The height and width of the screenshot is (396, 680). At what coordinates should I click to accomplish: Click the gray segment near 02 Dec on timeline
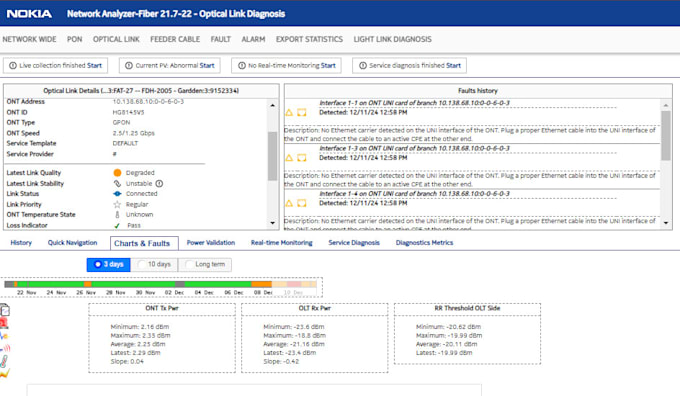pos(180,284)
